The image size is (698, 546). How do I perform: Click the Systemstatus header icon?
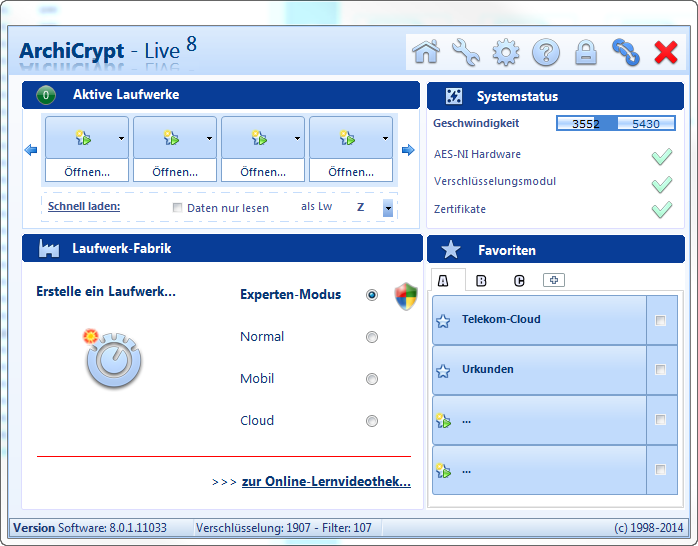coord(454,96)
